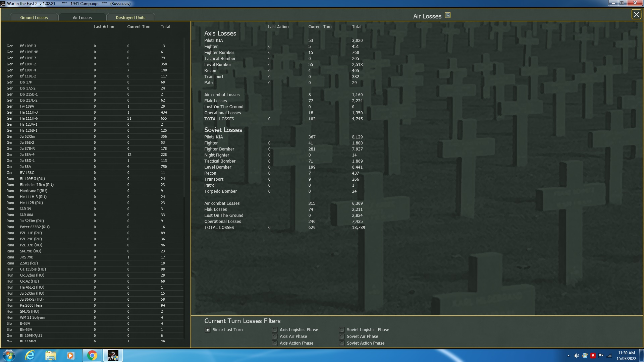The width and height of the screenshot is (644, 362).
Task: Click the Soviet Operational Losses total 7,435
Action: click(357, 222)
